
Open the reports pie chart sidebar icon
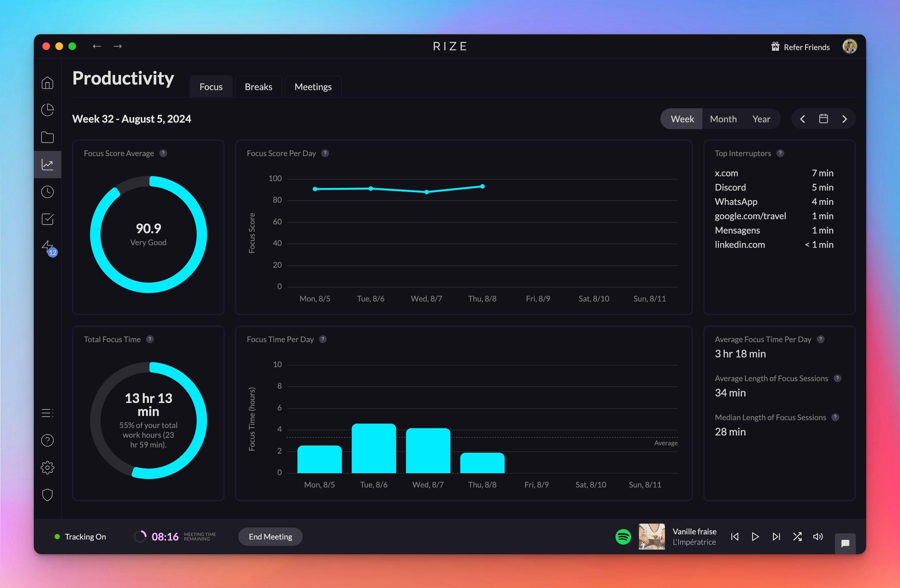47,110
